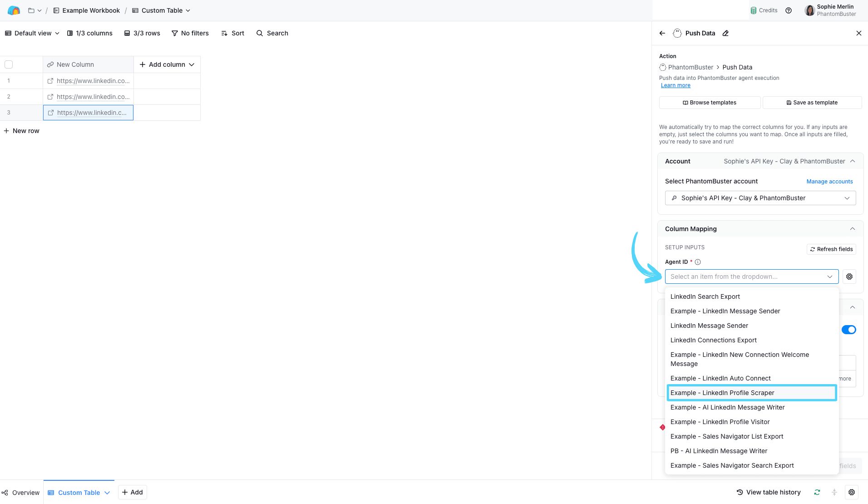The height and width of the screenshot is (504, 868).
Task: Click the PhantomBuster ghost icon beside Push Data title
Action: [x=677, y=33]
